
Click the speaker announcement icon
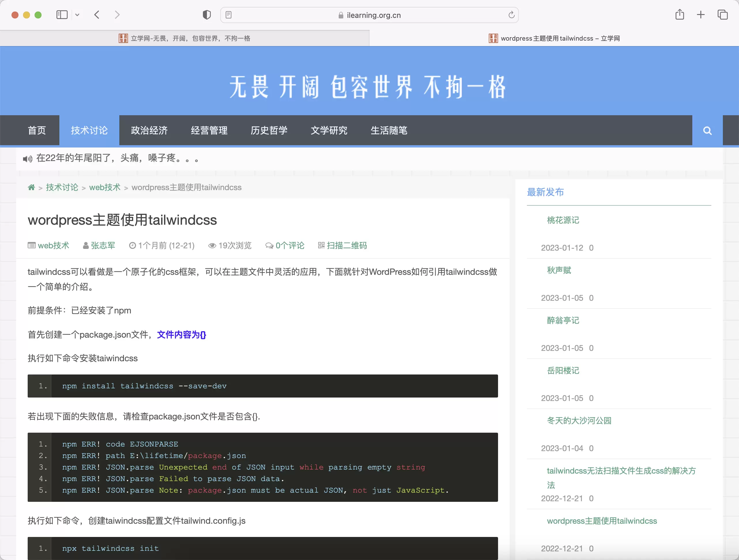pos(27,159)
